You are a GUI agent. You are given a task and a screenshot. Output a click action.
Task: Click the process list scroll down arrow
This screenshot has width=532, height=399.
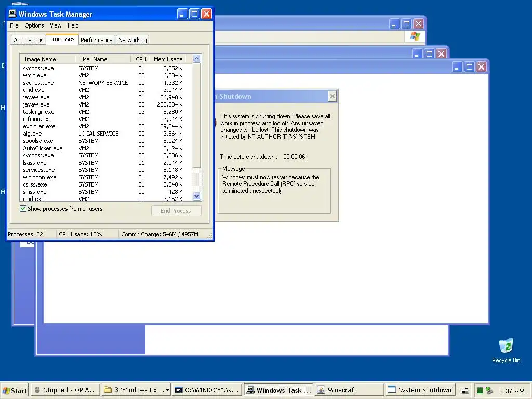[196, 196]
